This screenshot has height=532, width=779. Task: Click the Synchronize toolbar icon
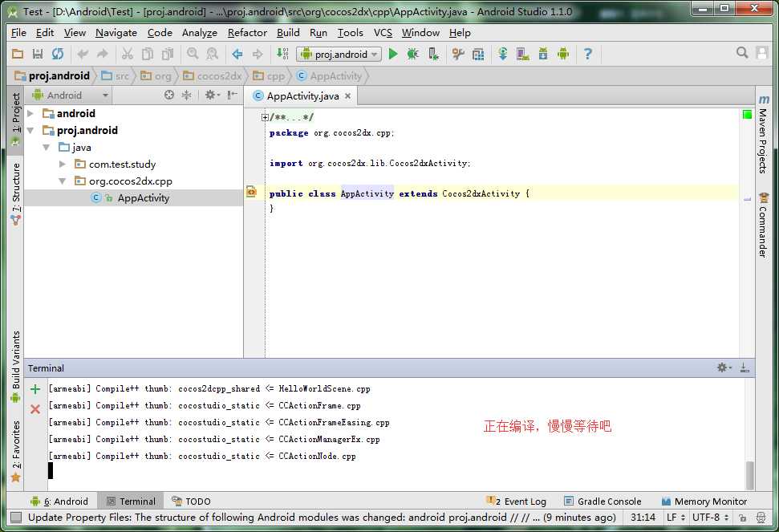tap(58, 54)
